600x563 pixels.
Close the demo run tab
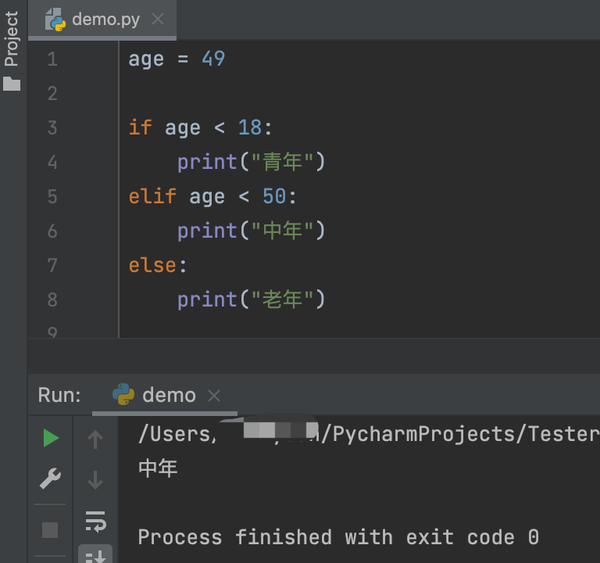[x=214, y=395]
